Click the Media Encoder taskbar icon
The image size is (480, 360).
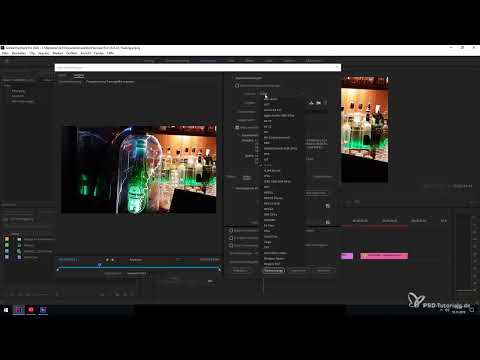tap(43, 310)
